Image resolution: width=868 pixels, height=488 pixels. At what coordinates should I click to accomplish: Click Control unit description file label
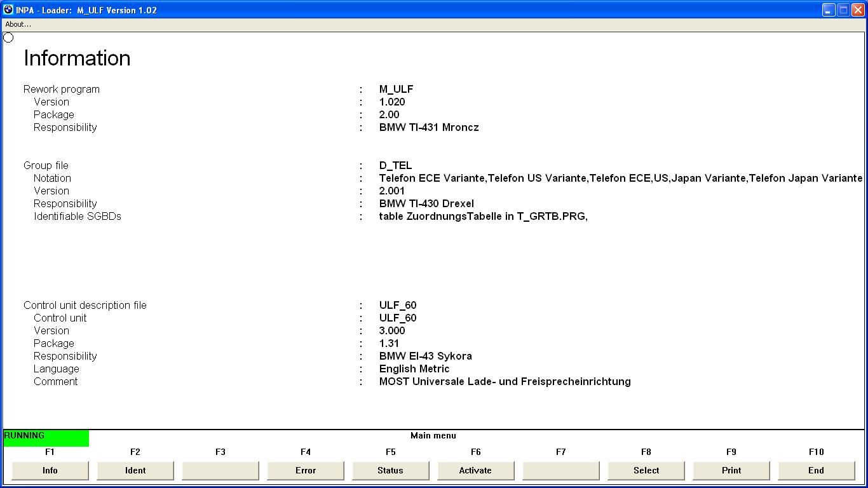pos(85,306)
